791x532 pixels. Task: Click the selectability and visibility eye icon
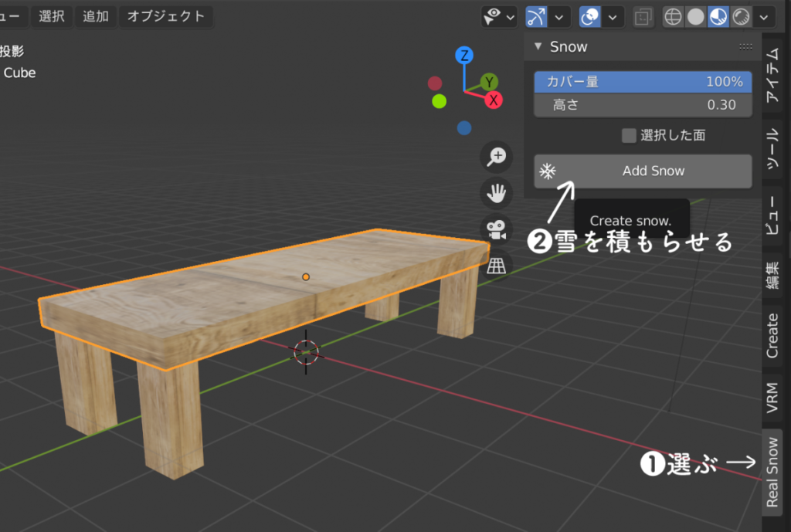pyautogui.click(x=492, y=17)
